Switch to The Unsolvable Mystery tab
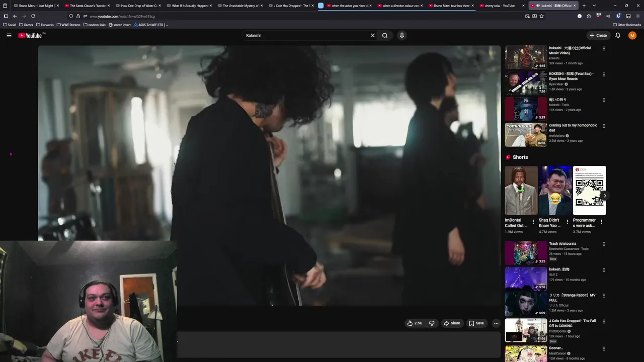Image resolution: width=644 pixels, height=362 pixels. pos(240,6)
